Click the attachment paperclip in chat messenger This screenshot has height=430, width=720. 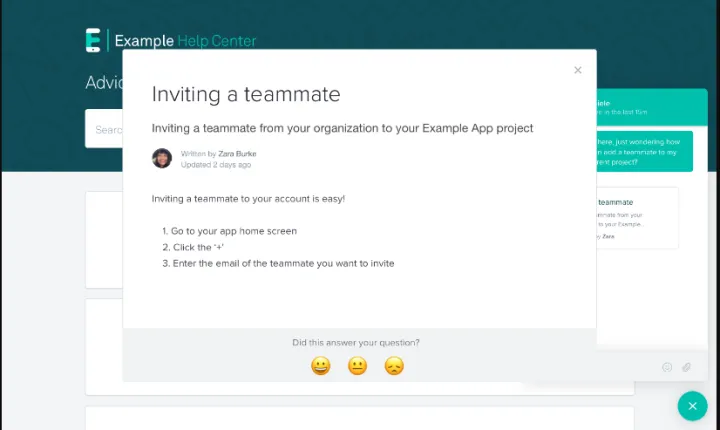click(x=686, y=367)
